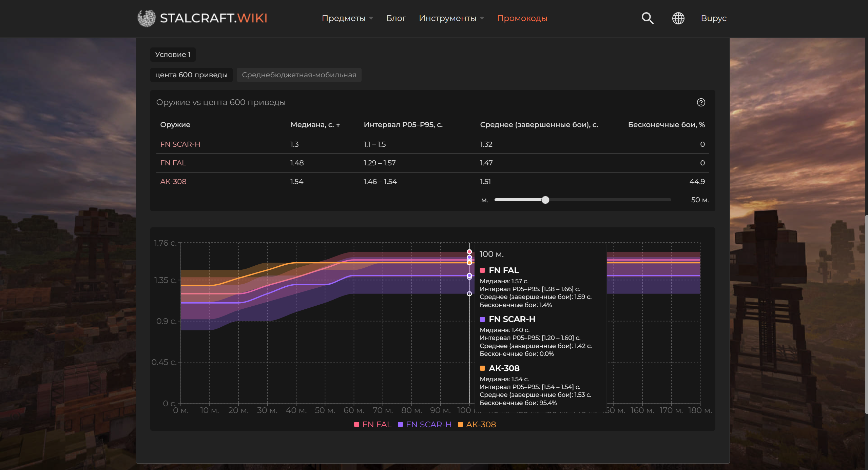This screenshot has width=868, height=470.
Task: Open the AK-308 weapon link
Action: (173, 182)
